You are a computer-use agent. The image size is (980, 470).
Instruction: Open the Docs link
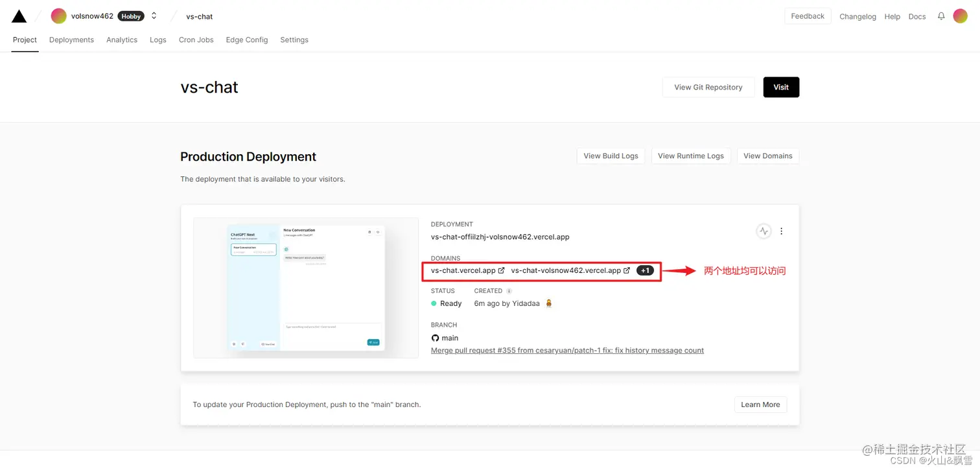pos(917,17)
